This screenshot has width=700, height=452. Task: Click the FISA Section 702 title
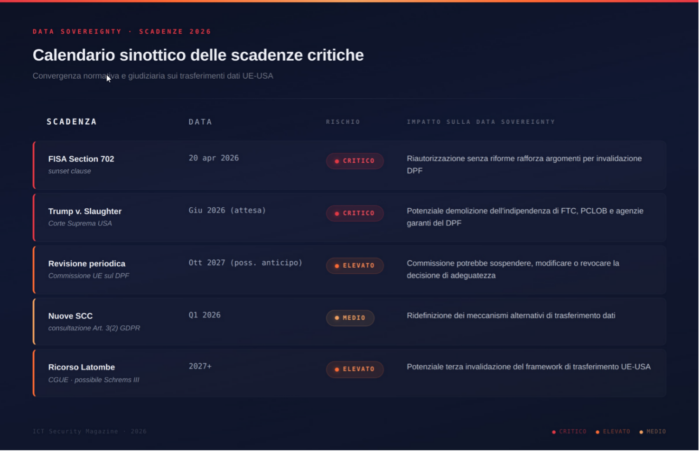pos(81,159)
